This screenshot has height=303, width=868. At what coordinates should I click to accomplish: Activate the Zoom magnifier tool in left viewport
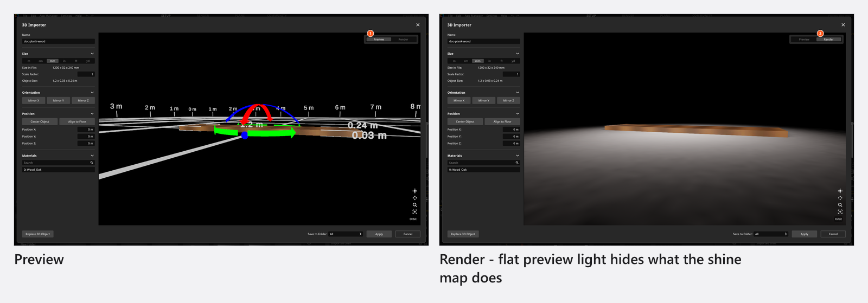coord(414,205)
